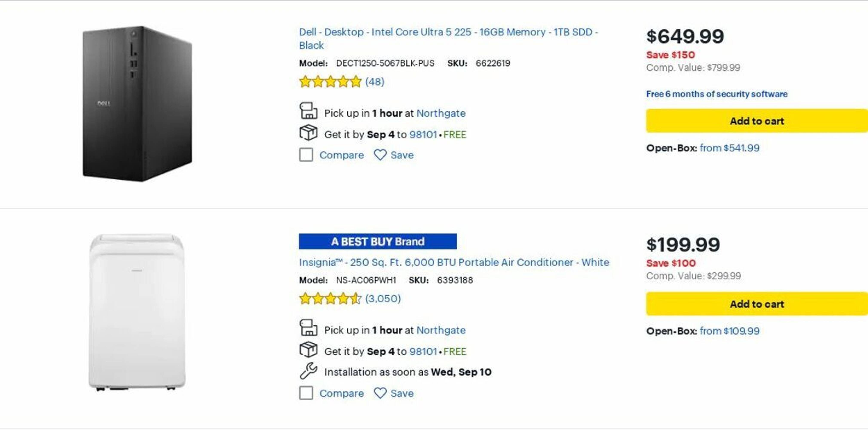Click Insignia air conditioner product image

coord(137,312)
